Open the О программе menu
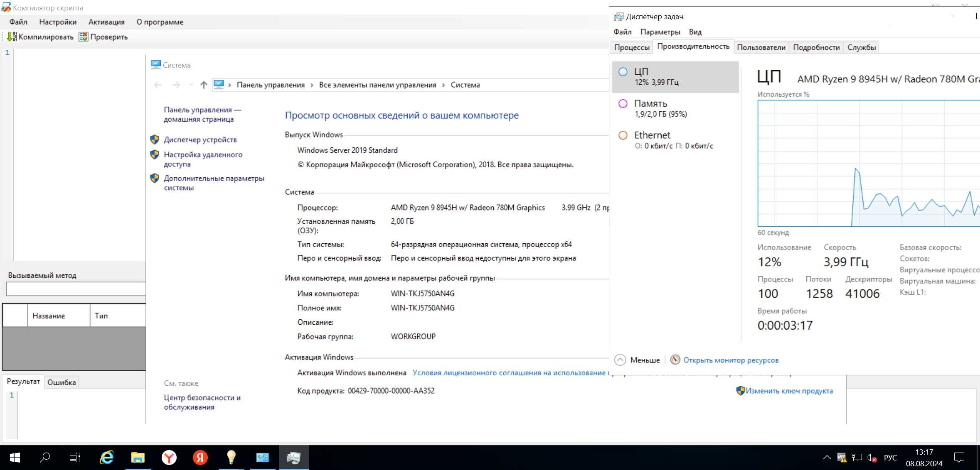 160,22
